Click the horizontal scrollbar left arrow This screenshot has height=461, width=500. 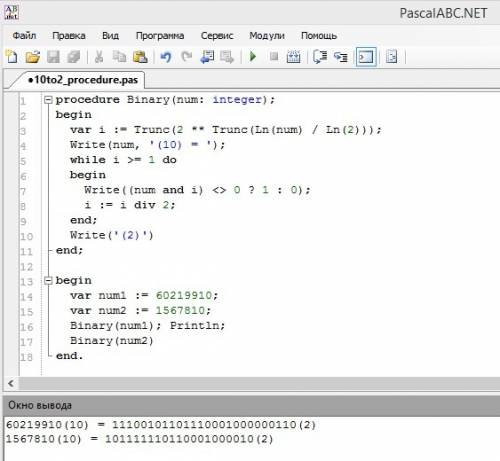11,383
